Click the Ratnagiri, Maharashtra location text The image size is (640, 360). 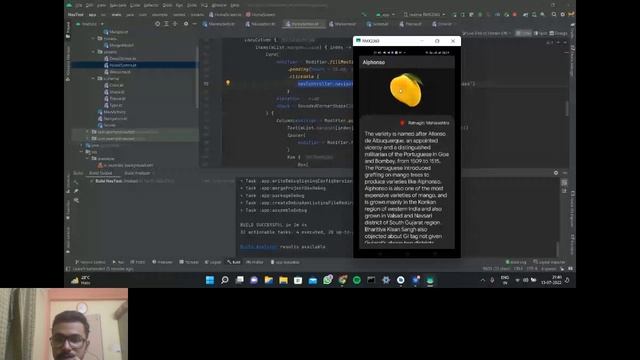point(429,123)
